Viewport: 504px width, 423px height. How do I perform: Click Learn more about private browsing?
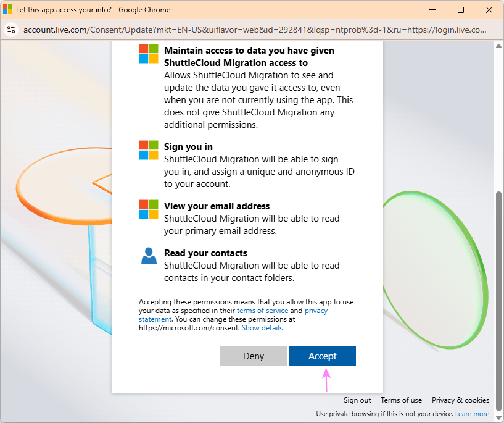472,414
